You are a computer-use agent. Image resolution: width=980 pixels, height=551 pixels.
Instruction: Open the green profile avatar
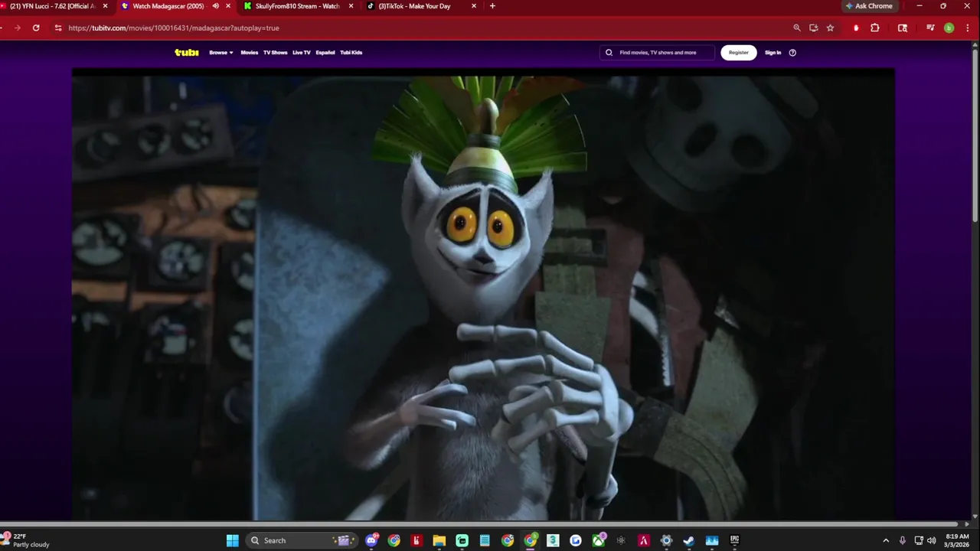tap(949, 28)
